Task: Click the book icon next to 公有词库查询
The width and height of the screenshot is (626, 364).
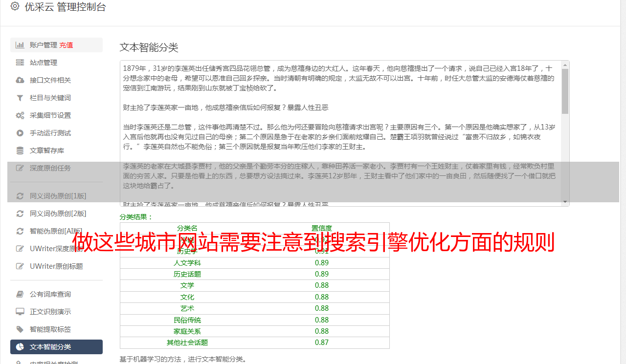Action: 20,294
